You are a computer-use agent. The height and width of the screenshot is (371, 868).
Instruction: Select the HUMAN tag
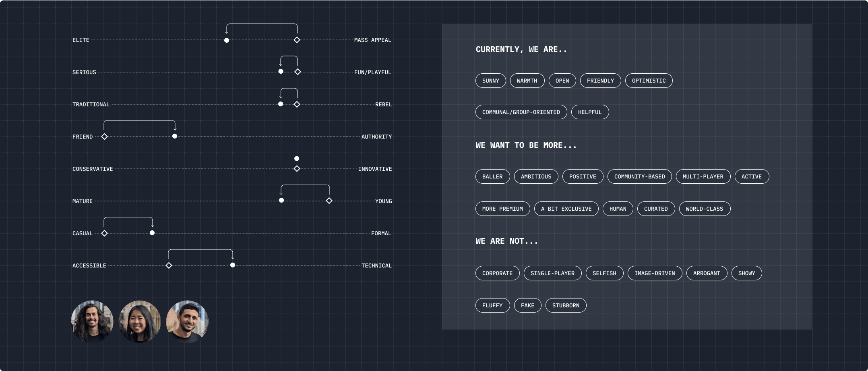coord(618,209)
